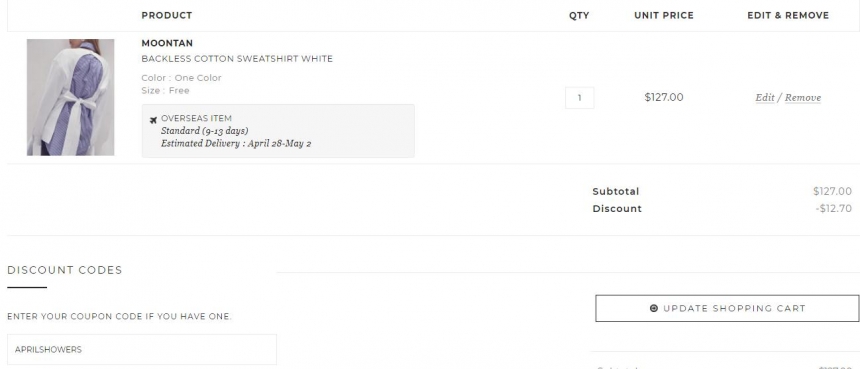Viewport: 860px width, 369px height.
Task: Click the airplane overseas item icon
Action: point(153,120)
